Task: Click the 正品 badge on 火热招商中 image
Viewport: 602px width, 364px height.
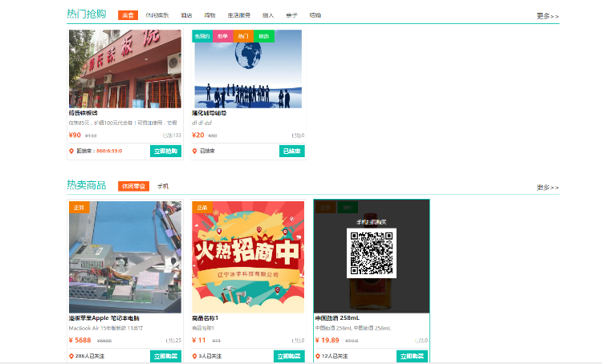Action: [x=202, y=208]
